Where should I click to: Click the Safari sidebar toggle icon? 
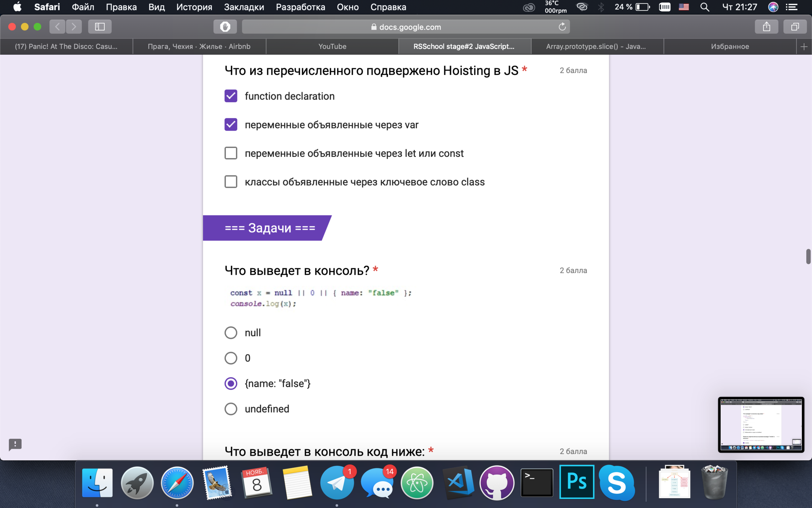tap(100, 27)
